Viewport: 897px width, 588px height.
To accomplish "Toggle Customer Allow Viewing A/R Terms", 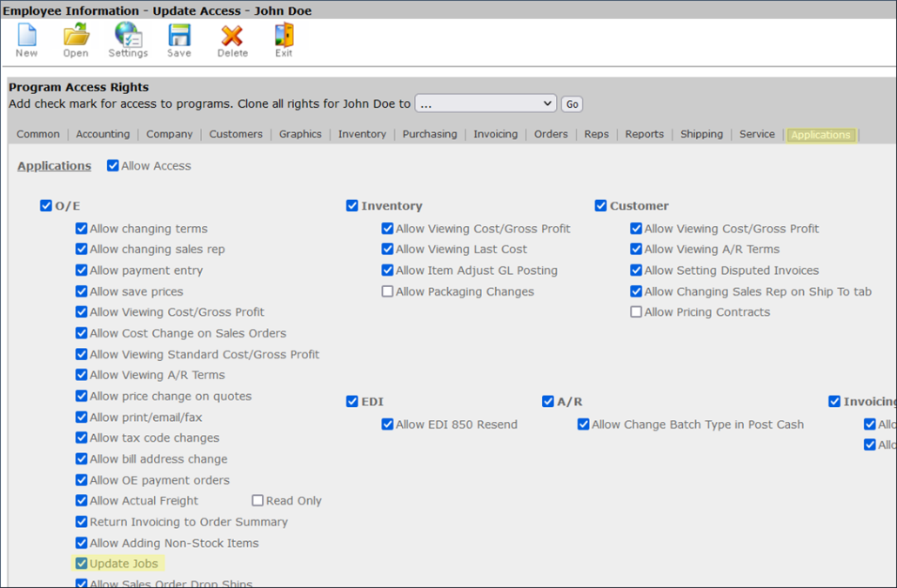I will point(636,249).
